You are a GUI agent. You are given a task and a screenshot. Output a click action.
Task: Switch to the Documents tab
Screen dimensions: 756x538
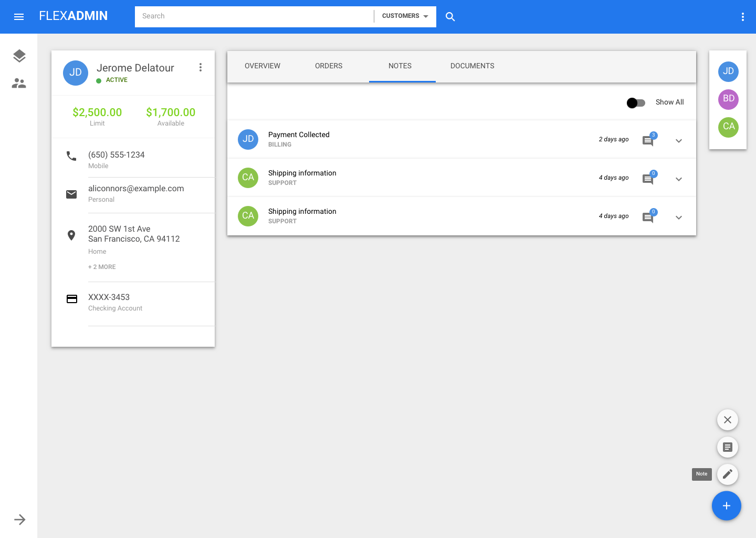point(472,66)
